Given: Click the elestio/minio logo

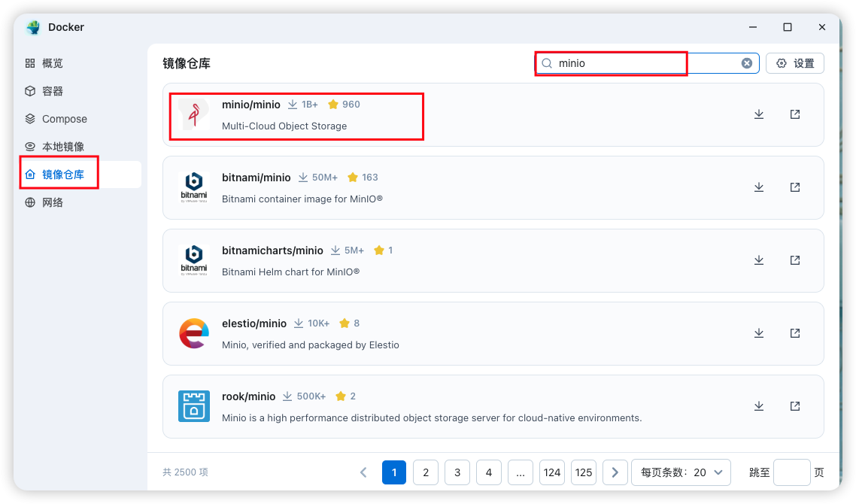Looking at the screenshot, I should tap(194, 333).
